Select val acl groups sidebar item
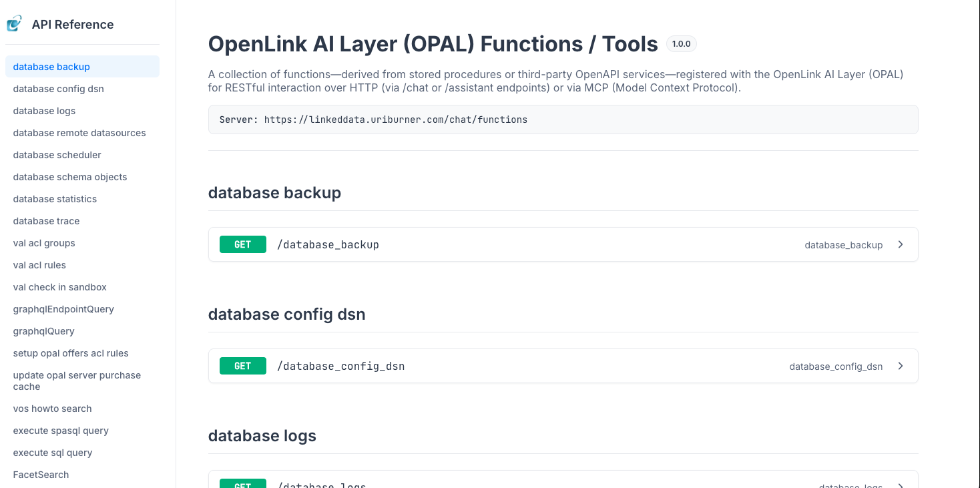Screen dimensions: 980x488 (82, 243)
